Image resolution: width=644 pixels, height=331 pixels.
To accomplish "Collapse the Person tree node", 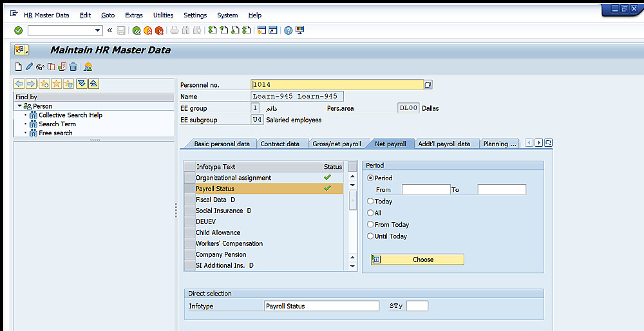I will 19,106.
